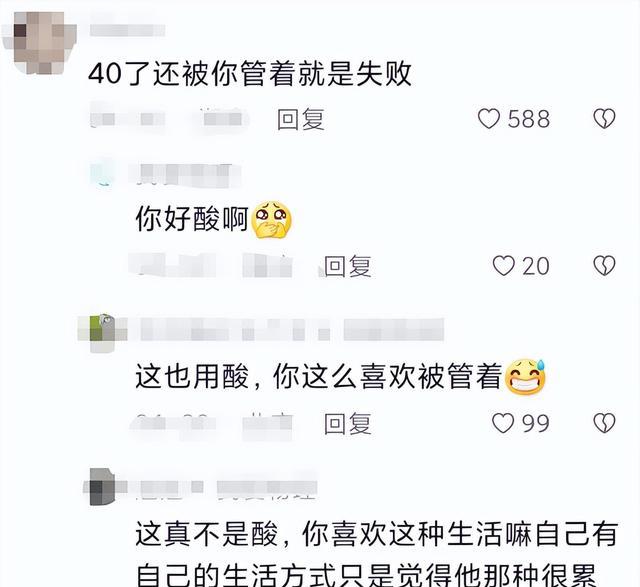The height and width of the screenshot is (587, 640).
Task: Like the 你好酸啊 reply
Action: (503, 266)
